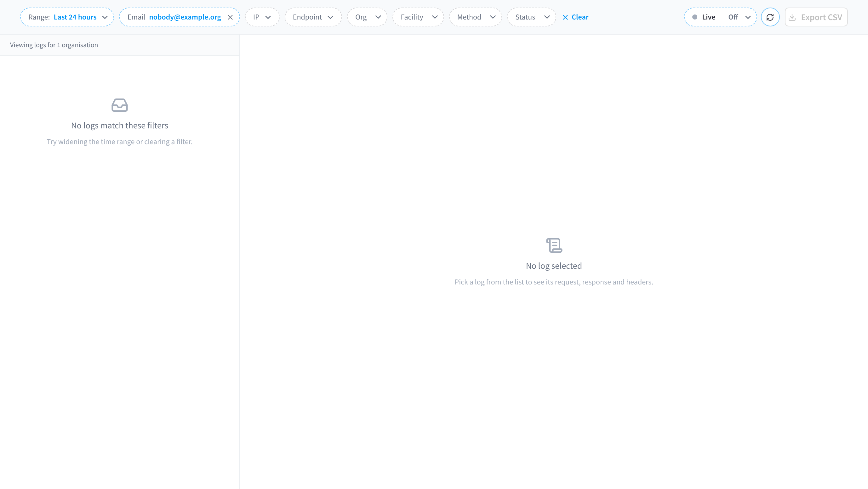Click "Pick a log from the list" text
868x489 pixels.
click(554, 282)
